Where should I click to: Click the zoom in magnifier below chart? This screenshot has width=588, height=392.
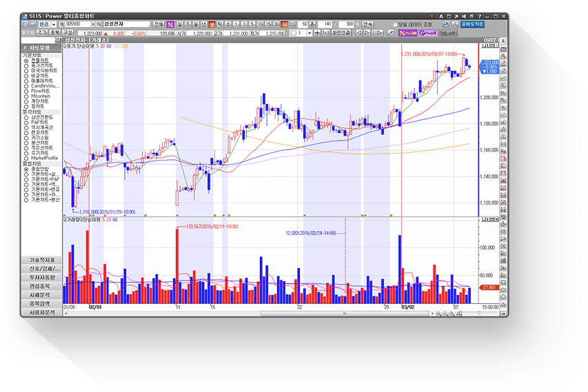[x=438, y=313]
